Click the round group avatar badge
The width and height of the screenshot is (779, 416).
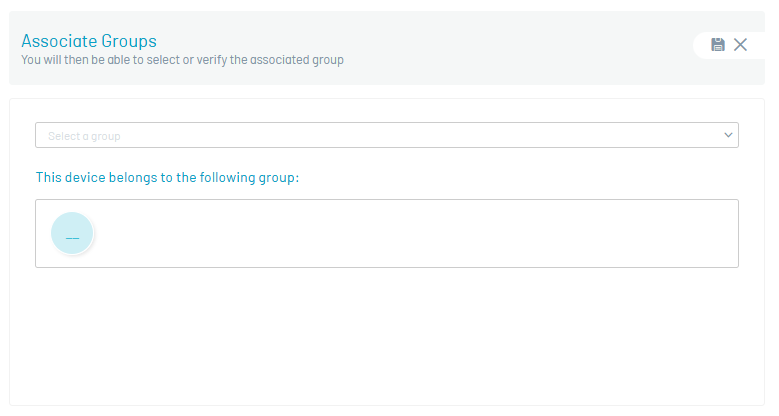72,234
